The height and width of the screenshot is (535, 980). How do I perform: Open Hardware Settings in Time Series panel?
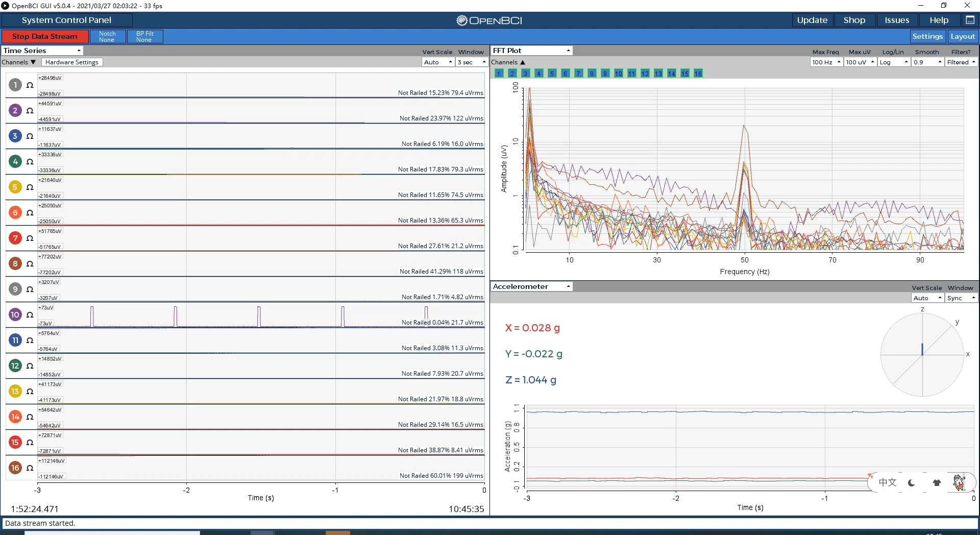(x=72, y=62)
